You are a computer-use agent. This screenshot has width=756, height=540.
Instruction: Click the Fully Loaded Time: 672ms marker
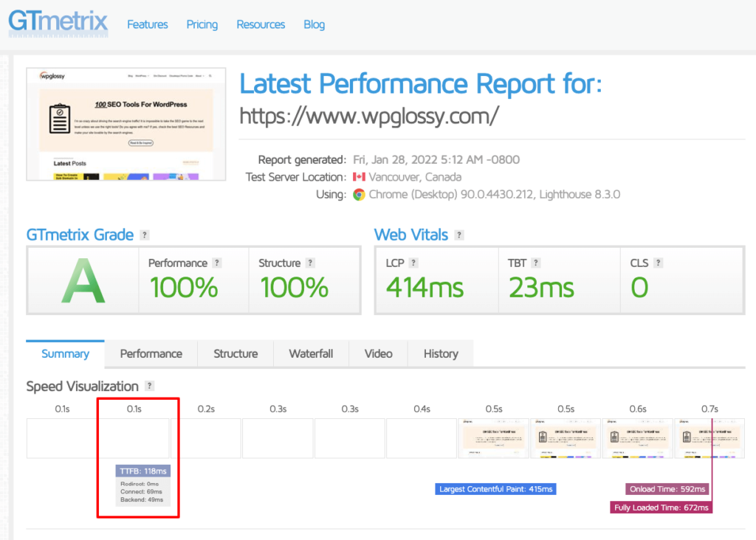tap(661, 508)
